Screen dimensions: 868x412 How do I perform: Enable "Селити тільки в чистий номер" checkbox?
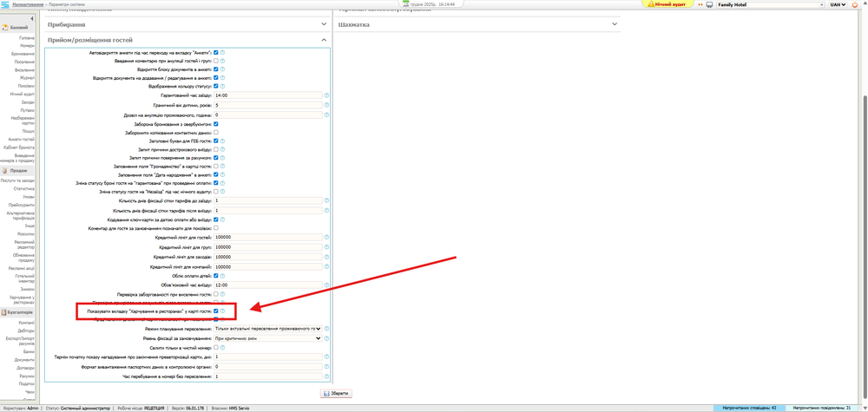[x=216, y=347]
